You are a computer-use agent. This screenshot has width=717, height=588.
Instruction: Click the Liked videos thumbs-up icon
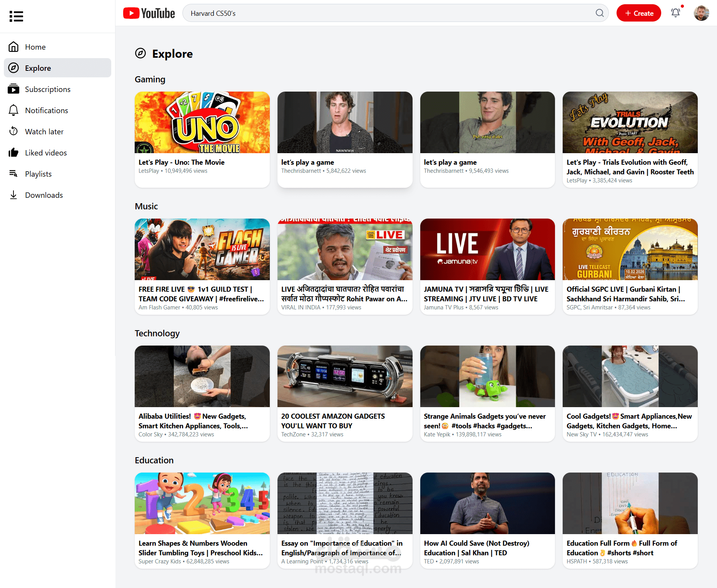tap(13, 153)
